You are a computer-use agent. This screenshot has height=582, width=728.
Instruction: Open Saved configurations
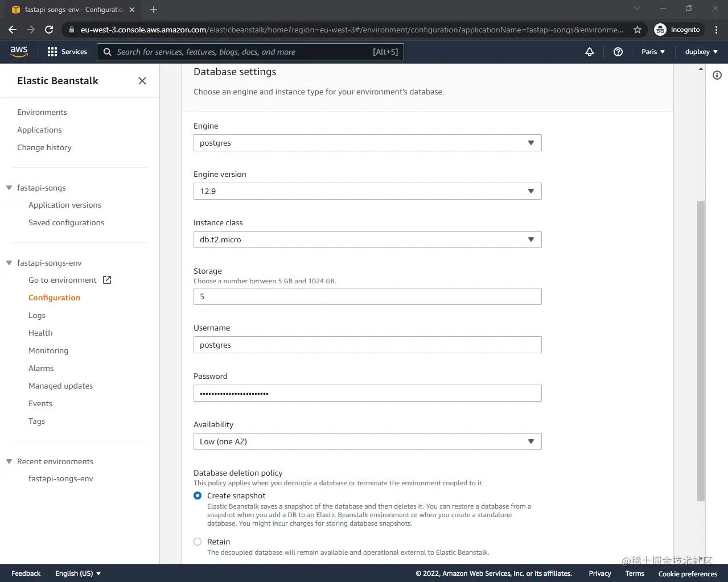pyautogui.click(x=66, y=222)
